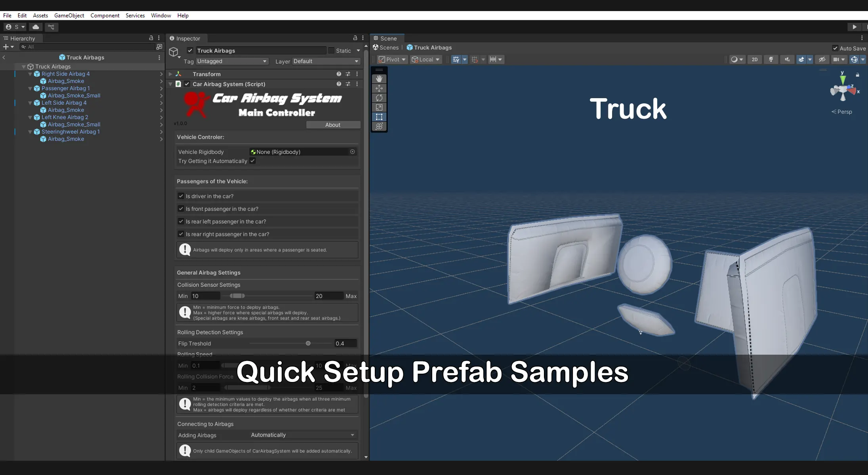
Task: Open the Tag Untagged dropdown
Action: (232, 61)
